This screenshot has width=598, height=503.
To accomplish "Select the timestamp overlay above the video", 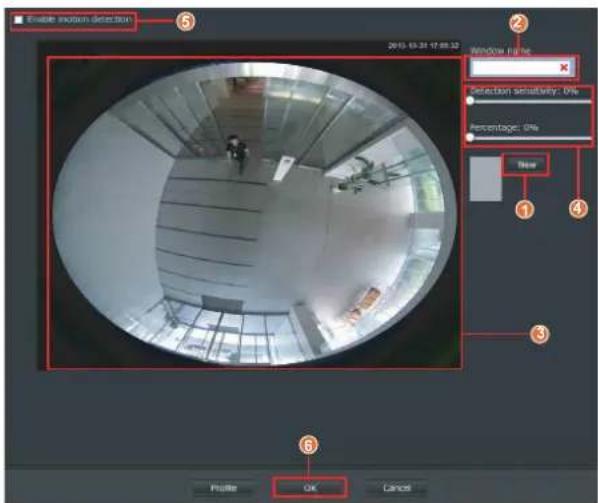I will [x=423, y=46].
